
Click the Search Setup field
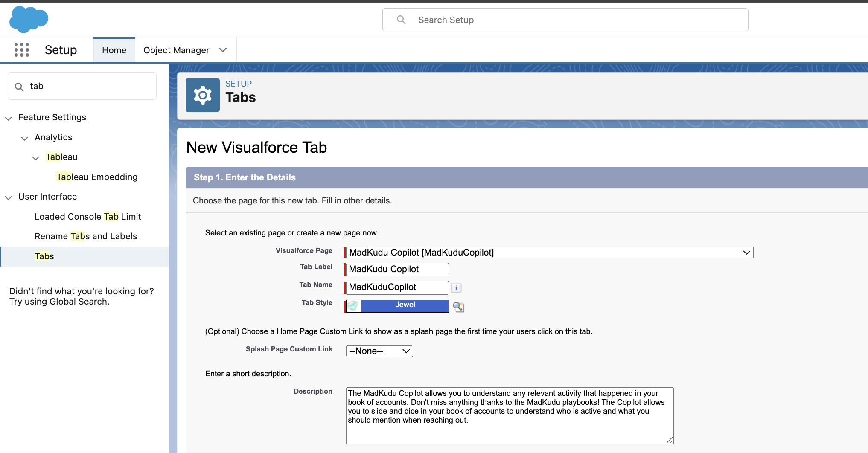tap(565, 20)
